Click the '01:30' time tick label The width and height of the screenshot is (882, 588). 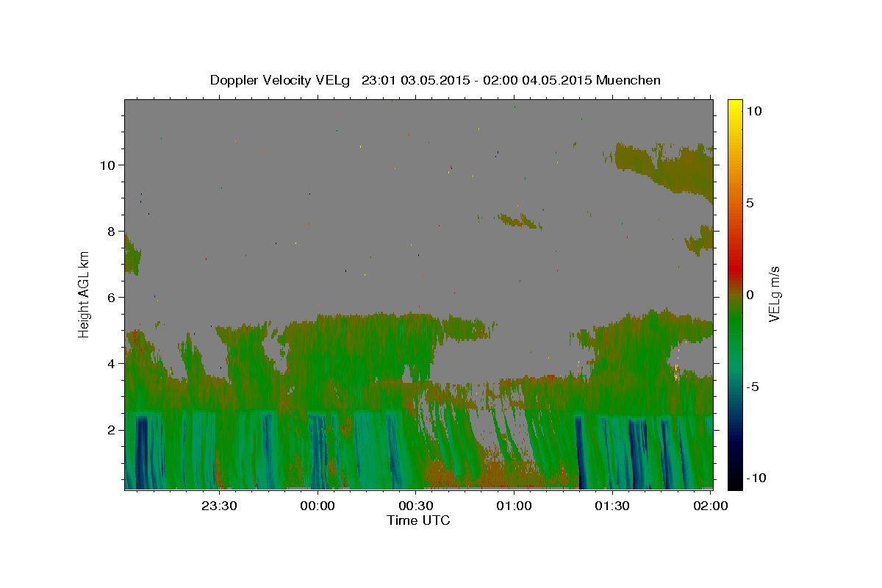point(612,506)
